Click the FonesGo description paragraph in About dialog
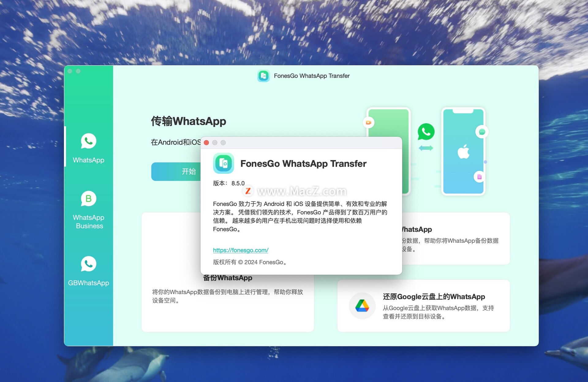Screen dimensions: 588x382 pyautogui.click(x=300, y=216)
